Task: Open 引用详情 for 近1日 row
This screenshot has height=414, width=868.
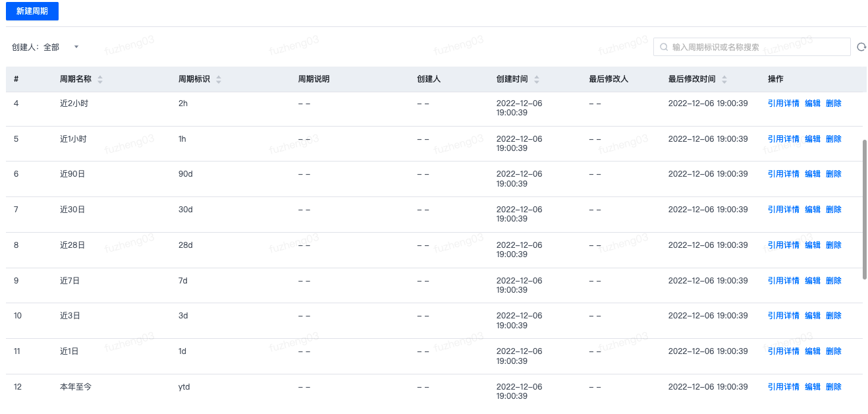Action: coord(784,351)
